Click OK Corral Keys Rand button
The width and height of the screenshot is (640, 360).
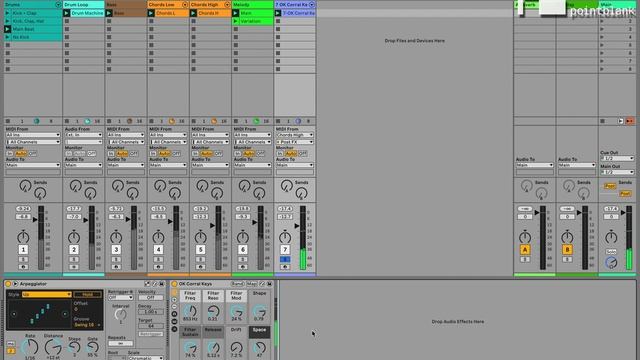pos(238,284)
